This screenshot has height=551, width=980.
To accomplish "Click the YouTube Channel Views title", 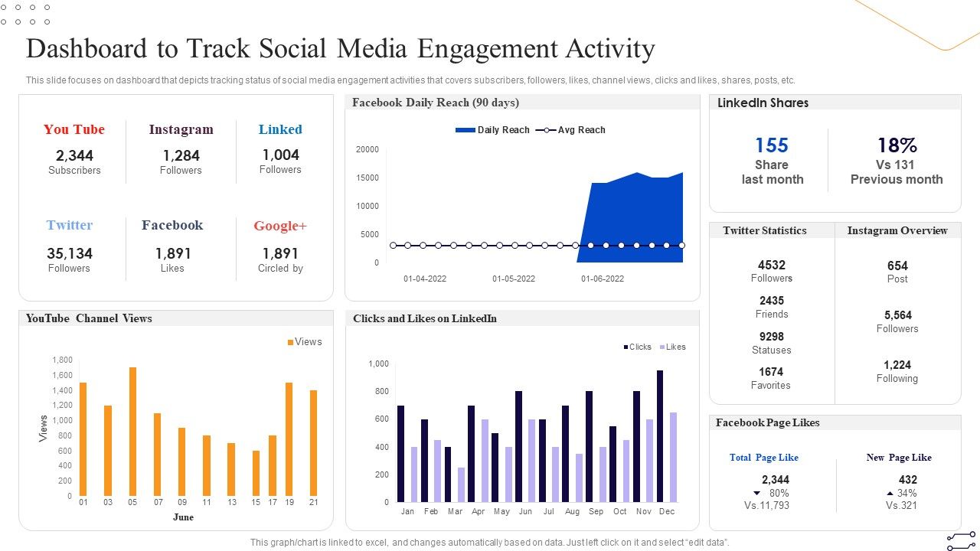I will pyautogui.click(x=89, y=318).
